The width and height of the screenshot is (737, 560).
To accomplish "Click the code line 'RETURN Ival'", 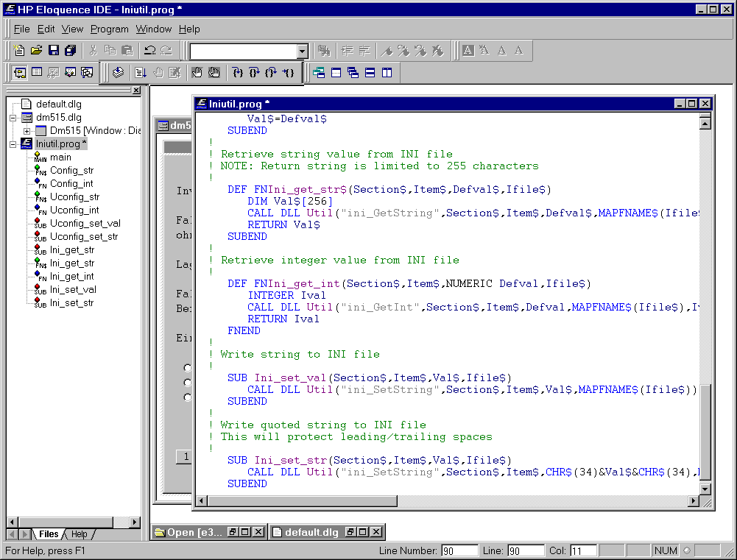I will pos(283,319).
